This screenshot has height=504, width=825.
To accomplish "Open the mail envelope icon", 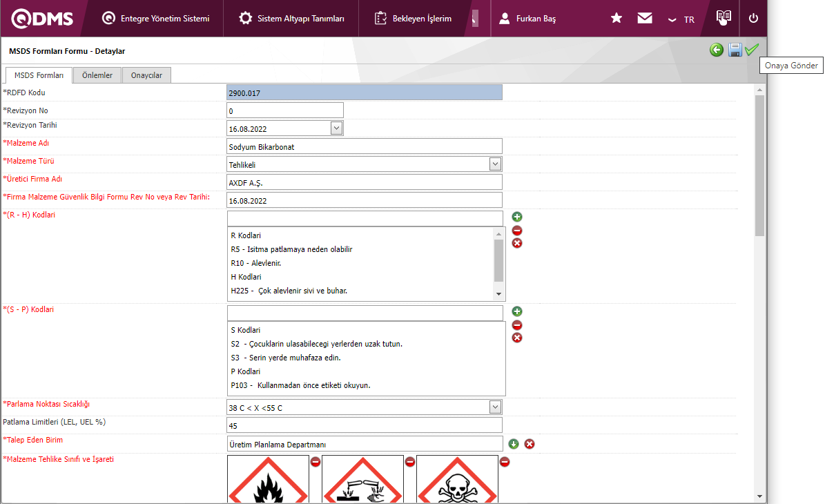I will point(645,19).
